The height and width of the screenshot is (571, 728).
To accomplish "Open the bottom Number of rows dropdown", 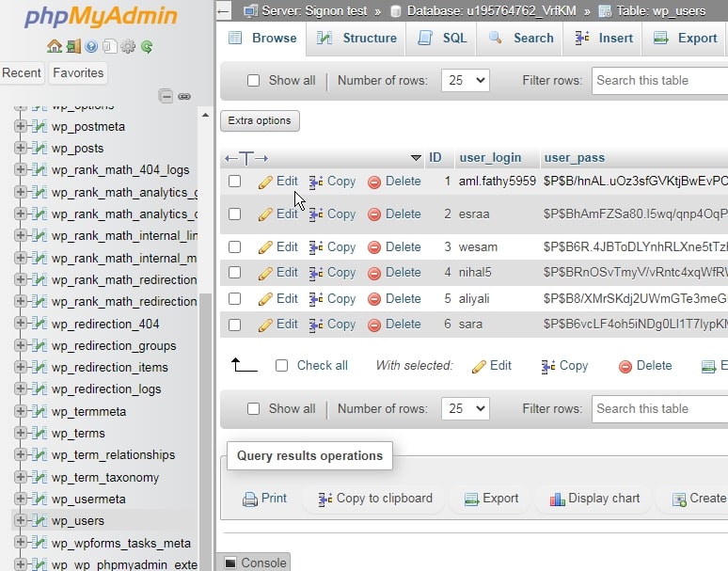I will click(x=465, y=409).
